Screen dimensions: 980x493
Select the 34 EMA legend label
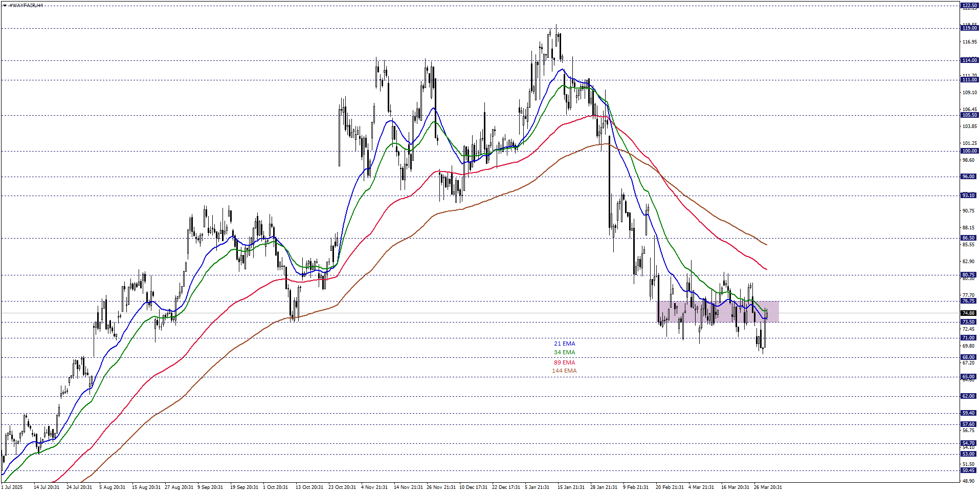564,352
